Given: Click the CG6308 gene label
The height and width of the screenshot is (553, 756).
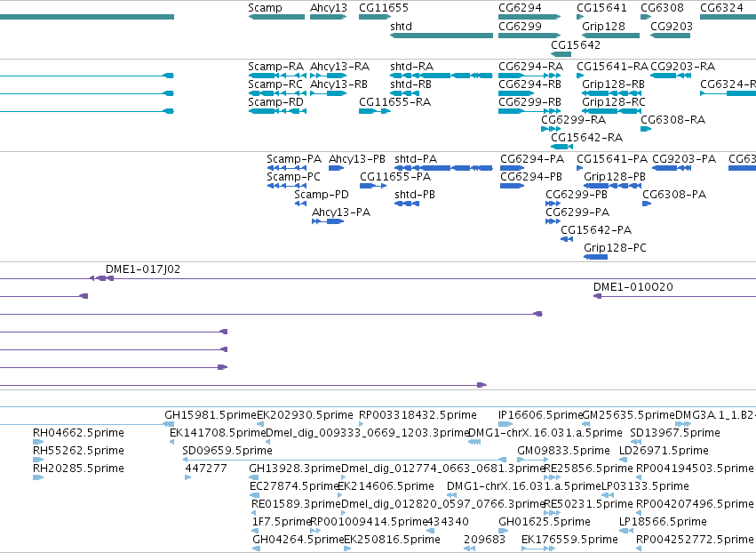Looking at the screenshot, I should [662, 8].
